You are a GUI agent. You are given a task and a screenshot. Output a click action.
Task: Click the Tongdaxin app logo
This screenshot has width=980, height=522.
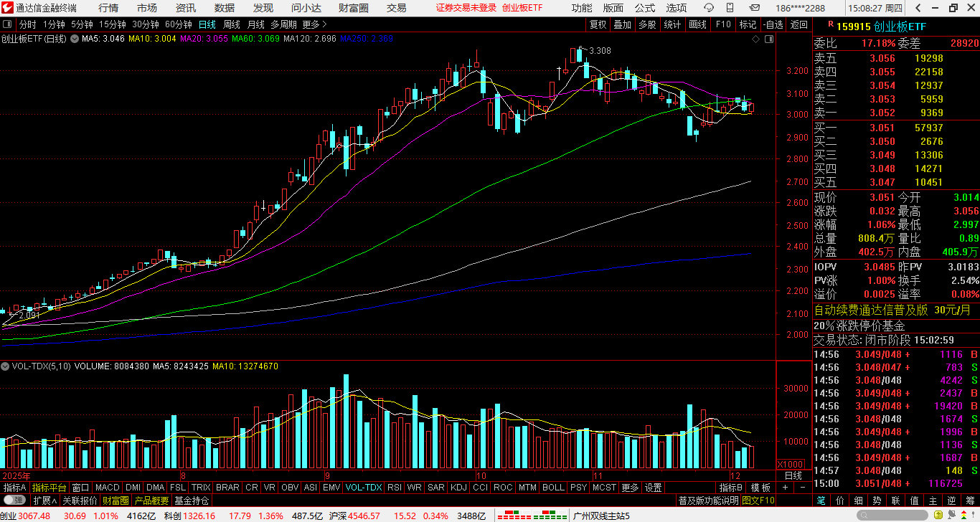click(x=7, y=8)
